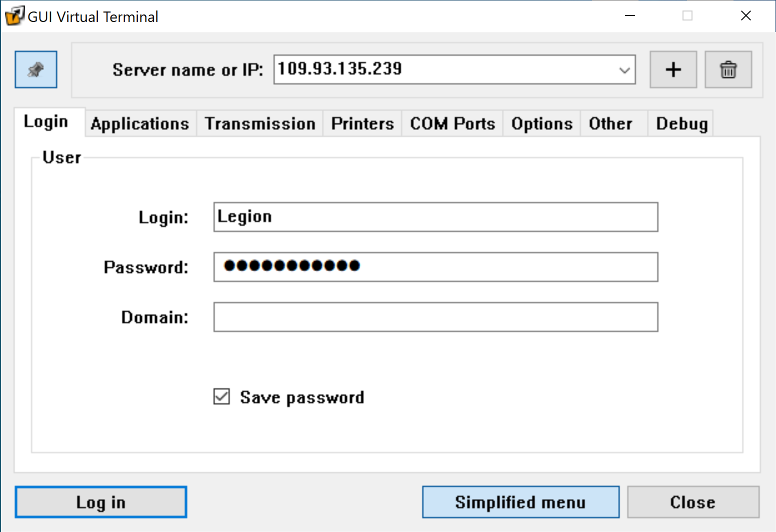This screenshot has width=776, height=532.
Task: Open the Transmission tab
Action: point(260,123)
